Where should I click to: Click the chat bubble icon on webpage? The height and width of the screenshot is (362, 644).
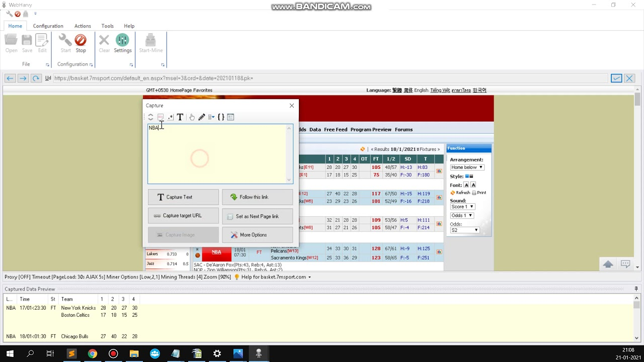click(625, 264)
